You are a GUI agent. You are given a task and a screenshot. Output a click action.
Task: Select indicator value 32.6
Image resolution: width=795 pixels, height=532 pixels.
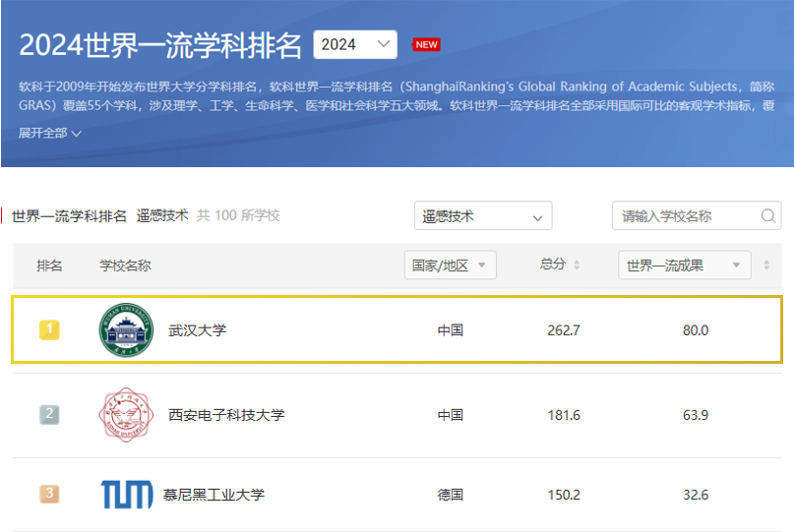pyautogui.click(x=695, y=495)
